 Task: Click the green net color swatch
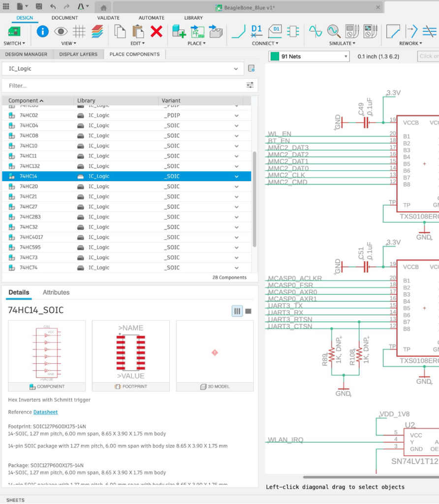[x=275, y=57]
